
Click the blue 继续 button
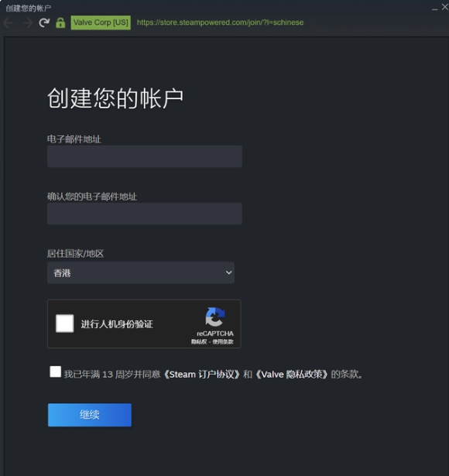(x=90, y=415)
